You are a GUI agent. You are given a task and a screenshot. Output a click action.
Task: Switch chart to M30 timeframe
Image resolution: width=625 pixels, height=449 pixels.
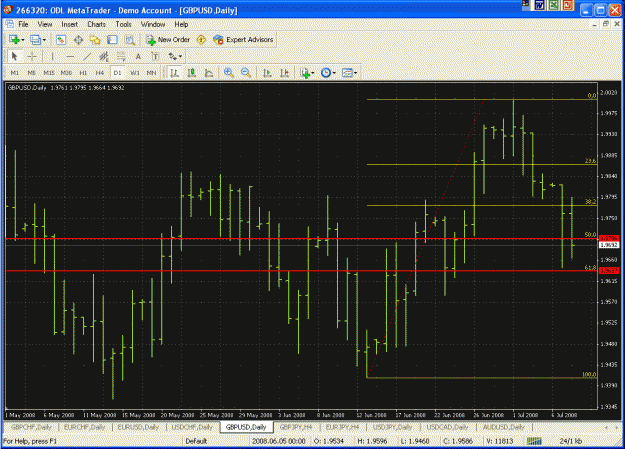click(66, 73)
